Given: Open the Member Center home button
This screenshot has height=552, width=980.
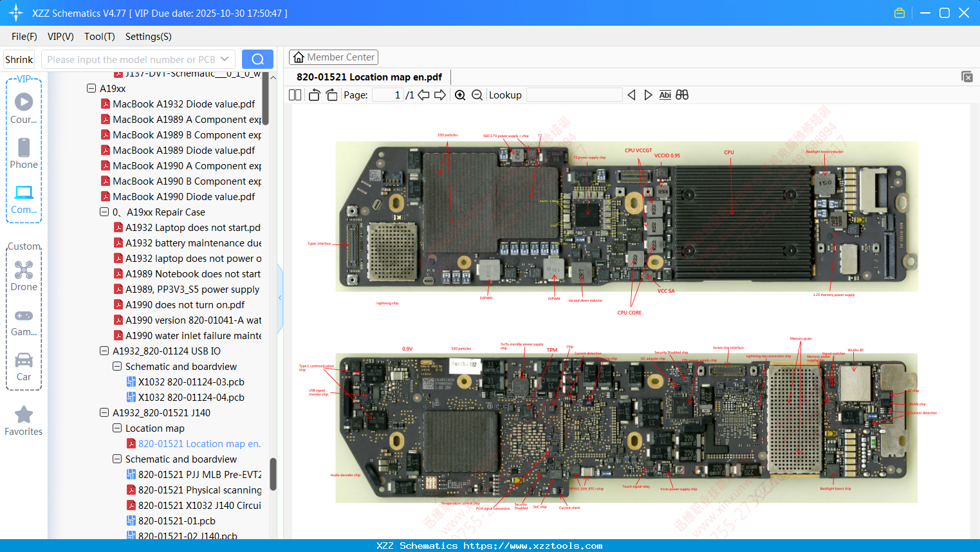Looking at the screenshot, I should point(333,57).
